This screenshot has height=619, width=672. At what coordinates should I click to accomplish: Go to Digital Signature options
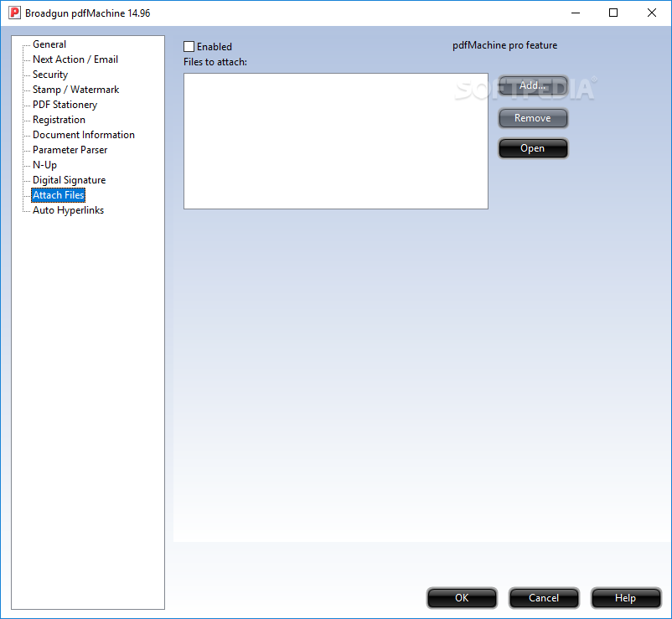[x=69, y=180]
